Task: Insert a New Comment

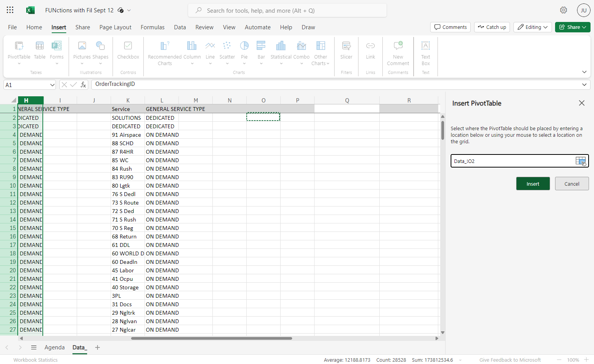Action: (x=398, y=53)
